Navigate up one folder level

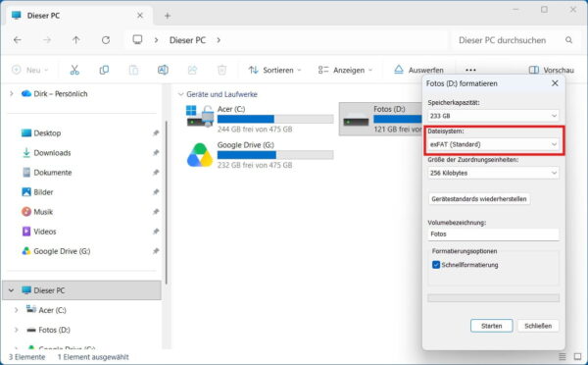coord(76,40)
